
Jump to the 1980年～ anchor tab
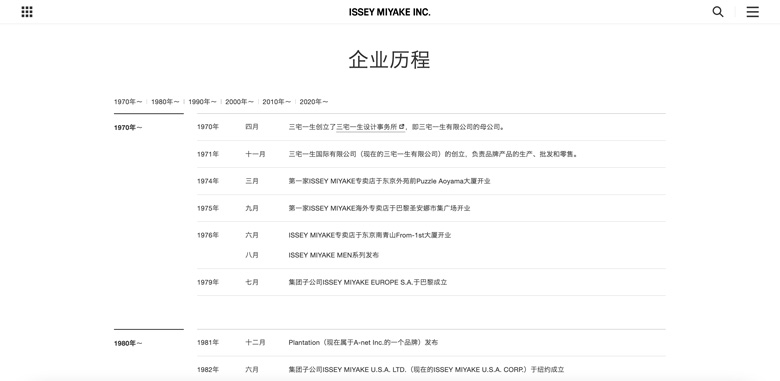[x=165, y=102]
